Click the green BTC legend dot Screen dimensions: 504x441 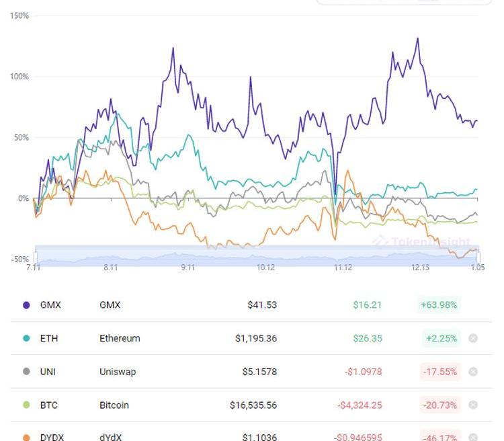pos(26,405)
